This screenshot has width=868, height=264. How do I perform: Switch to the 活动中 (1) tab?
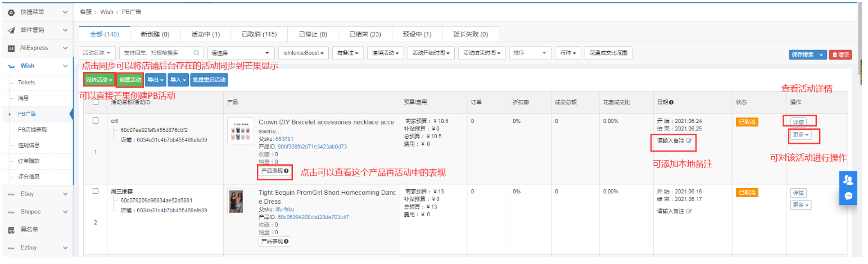click(x=206, y=34)
